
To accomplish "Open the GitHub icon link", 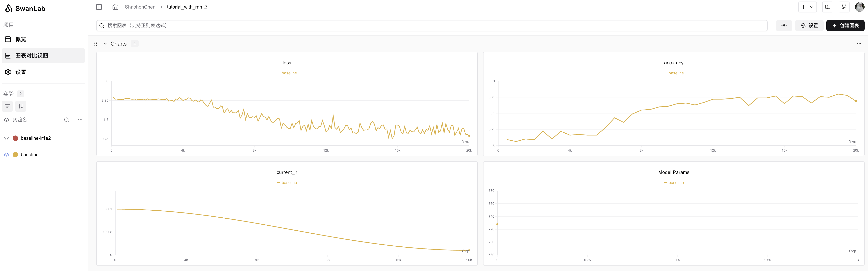I will (844, 7).
